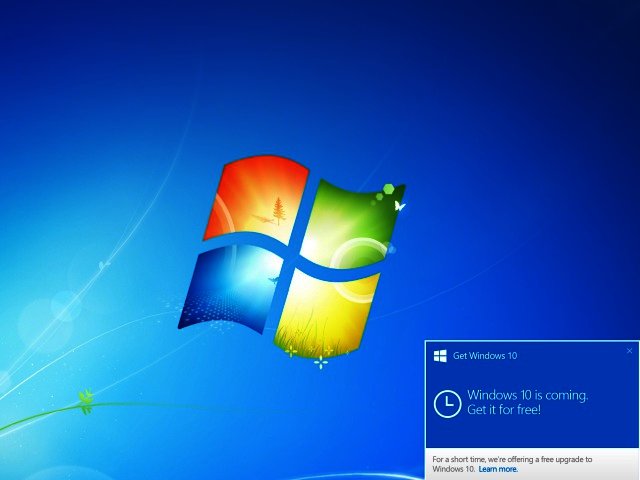This screenshot has width=640, height=480.
Task: Click the Windows logo in the notification header
Action: (x=440, y=356)
